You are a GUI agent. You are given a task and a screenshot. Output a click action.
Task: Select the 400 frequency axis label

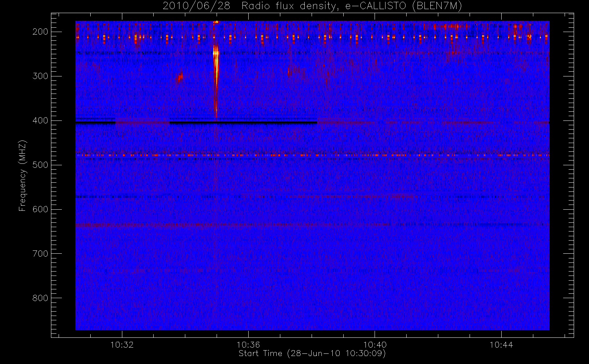pos(40,120)
